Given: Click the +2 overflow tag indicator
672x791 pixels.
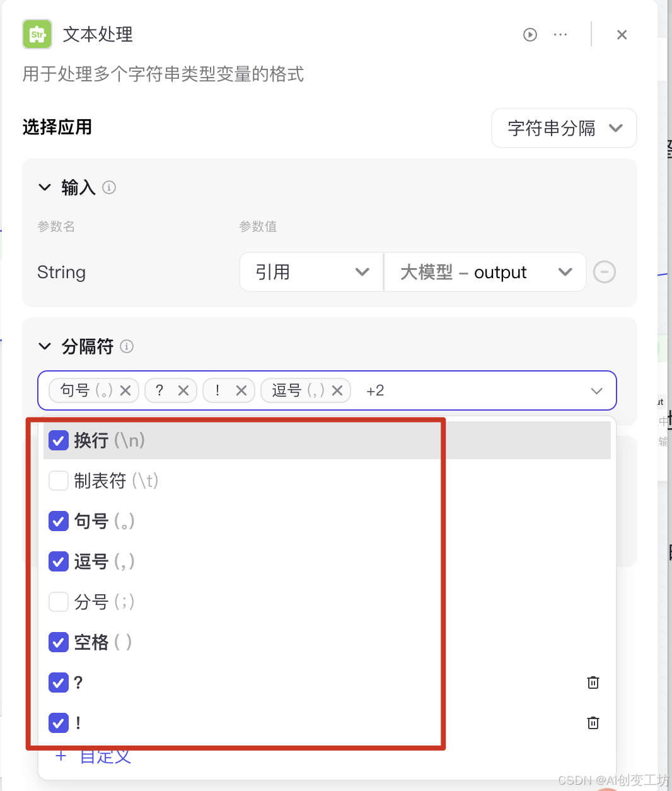Looking at the screenshot, I should tap(375, 390).
